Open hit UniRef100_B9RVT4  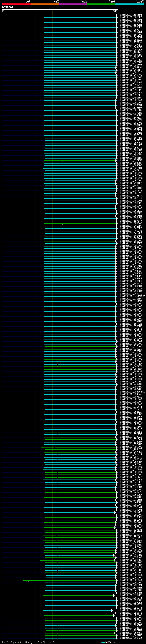[131, 22]
